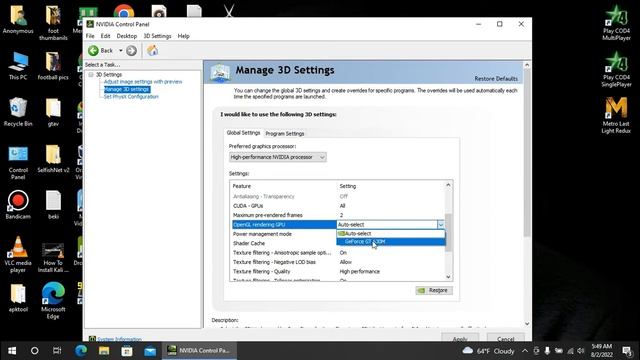Click the Forward arrow toolbar icon
Screen dimensions: 640x360
point(131,50)
